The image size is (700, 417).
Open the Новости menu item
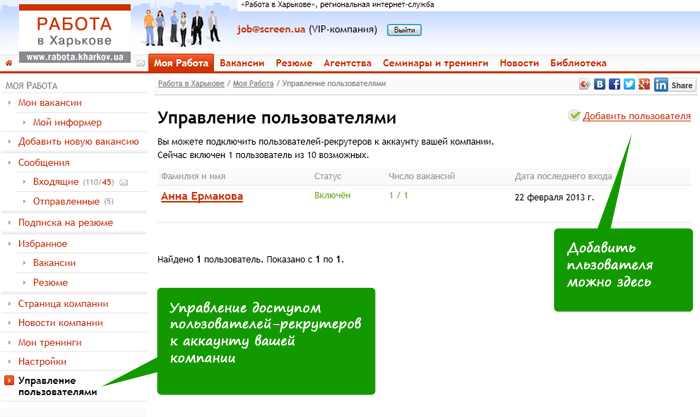point(519,63)
